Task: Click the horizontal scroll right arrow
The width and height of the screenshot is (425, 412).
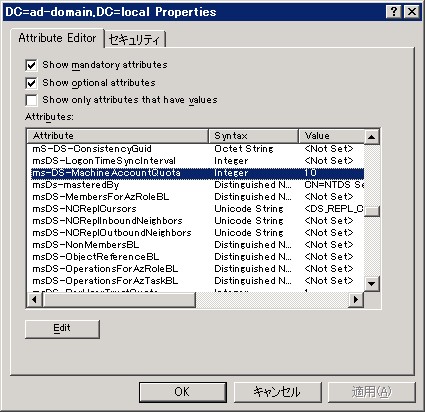Action: (356, 300)
